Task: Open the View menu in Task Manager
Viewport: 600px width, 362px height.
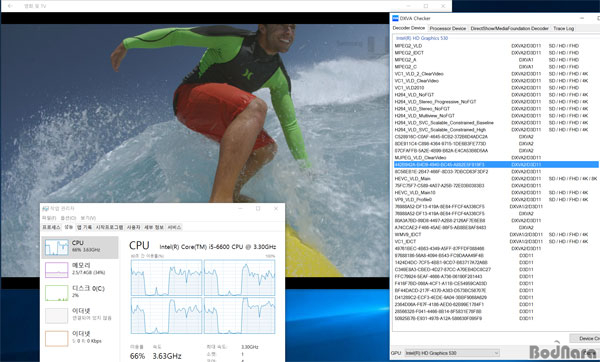Action: coord(88,218)
